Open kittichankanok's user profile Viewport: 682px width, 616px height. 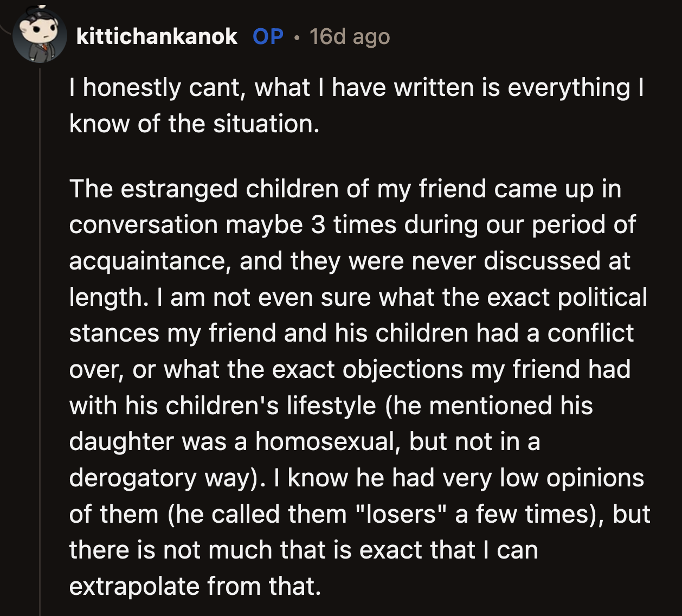point(156,37)
